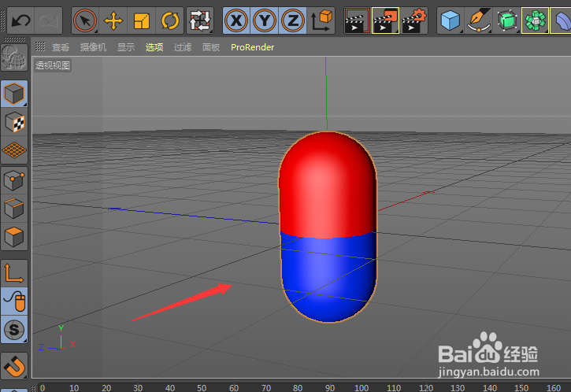Viewport: 571px width, 392px height.
Task: Toggle the X axis lock
Action: [236, 20]
